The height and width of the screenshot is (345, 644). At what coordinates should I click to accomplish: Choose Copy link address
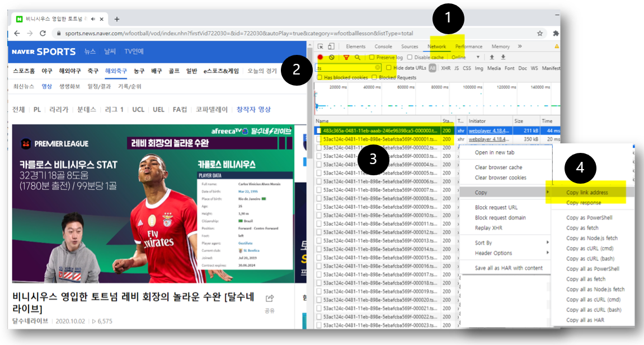point(587,193)
